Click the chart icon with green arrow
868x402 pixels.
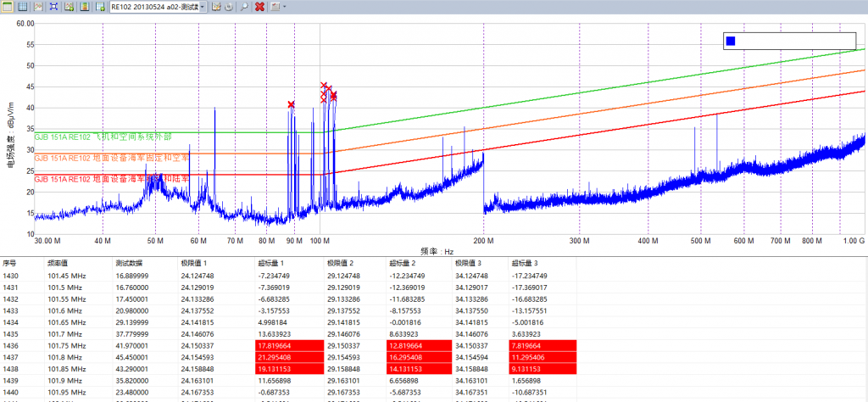pyautogui.click(x=69, y=7)
